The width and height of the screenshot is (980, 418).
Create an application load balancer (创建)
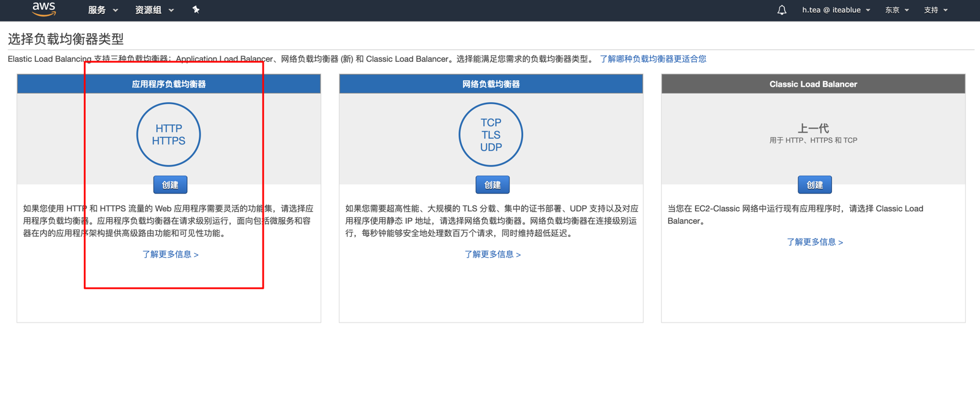[x=170, y=185]
